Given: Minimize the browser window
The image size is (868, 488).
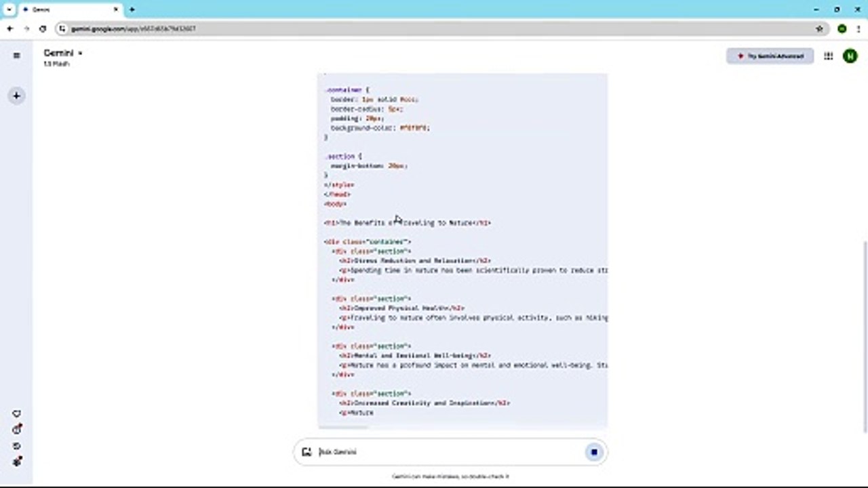Looking at the screenshot, I should click(x=816, y=9).
